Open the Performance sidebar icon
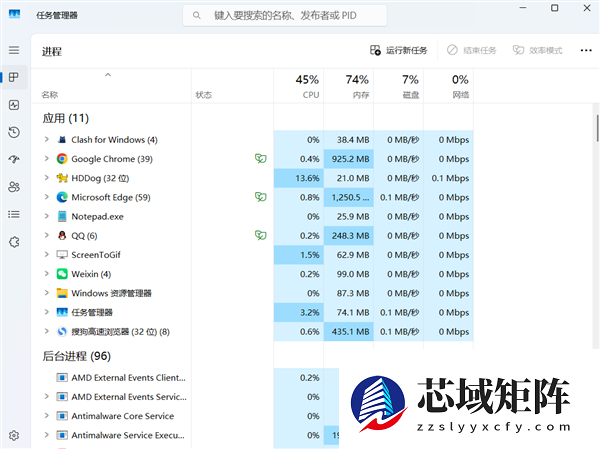The height and width of the screenshot is (449, 600). 14,105
